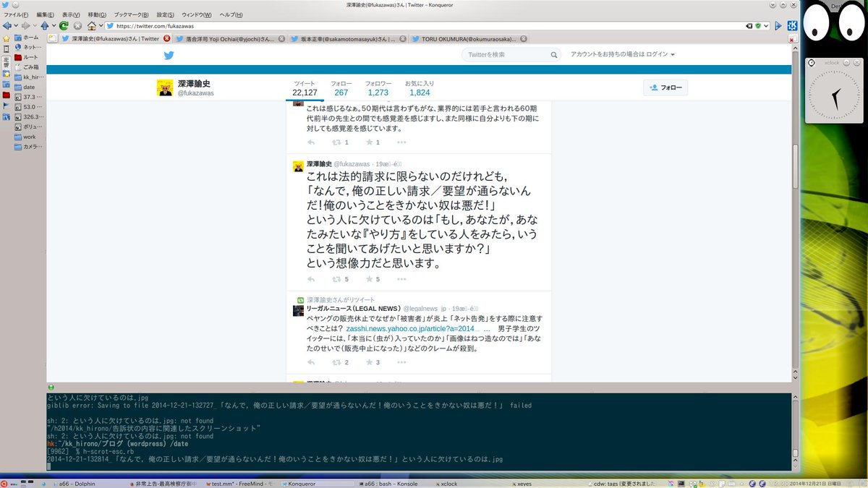Close the 落合洋司 tab
The height and width of the screenshot is (488, 868).
[x=281, y=39]
